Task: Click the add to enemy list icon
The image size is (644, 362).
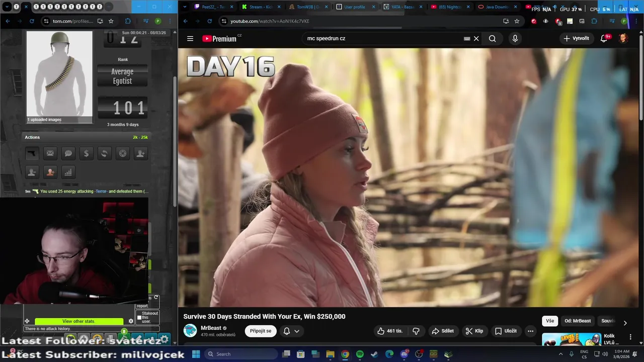Action: point(32,172)
